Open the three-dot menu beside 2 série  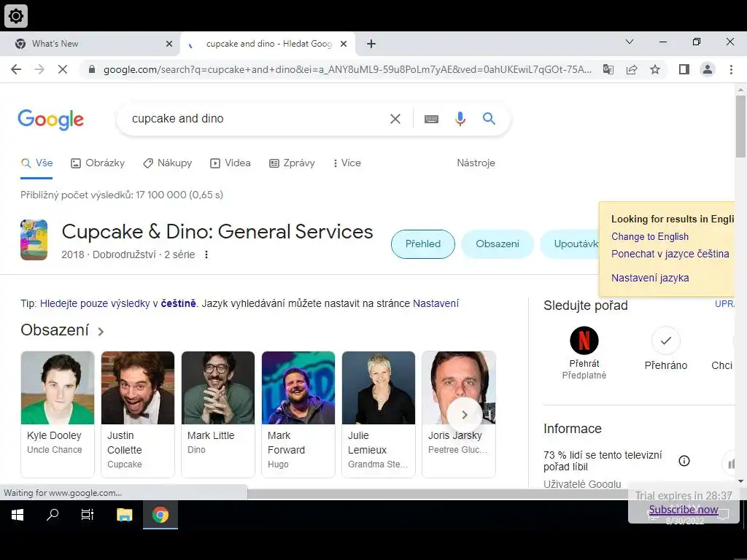click(x=206, y=254)
